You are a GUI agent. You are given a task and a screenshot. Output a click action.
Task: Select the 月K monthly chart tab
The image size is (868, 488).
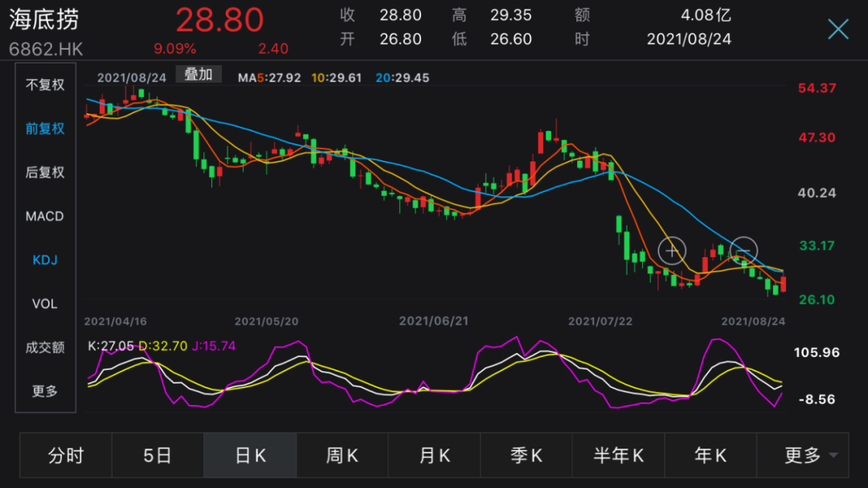434,456
